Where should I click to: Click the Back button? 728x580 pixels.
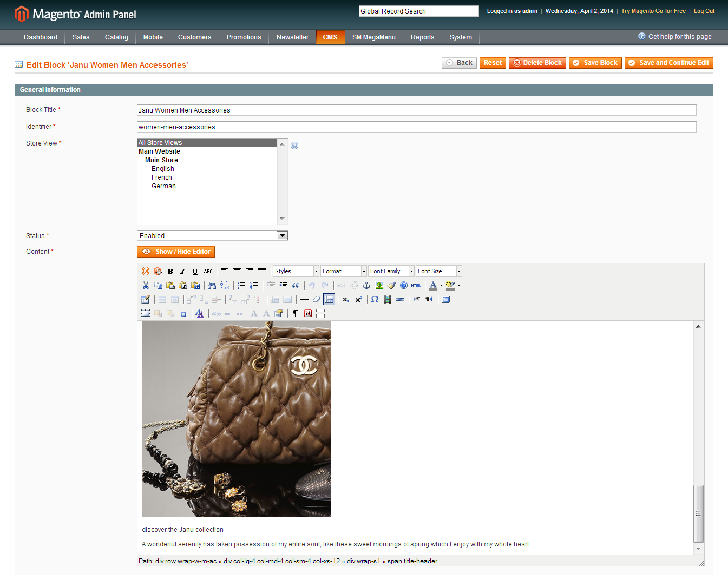tap(459, 63)
